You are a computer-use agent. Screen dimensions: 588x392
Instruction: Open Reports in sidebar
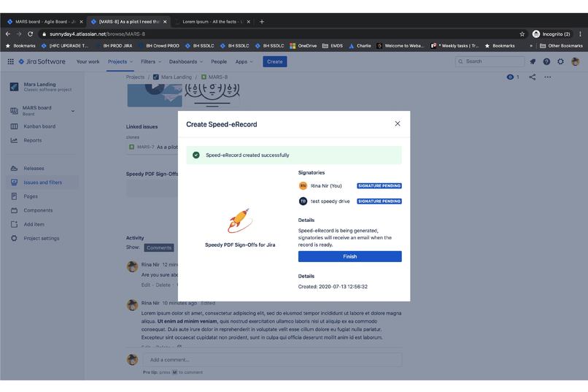pos(33,140)
